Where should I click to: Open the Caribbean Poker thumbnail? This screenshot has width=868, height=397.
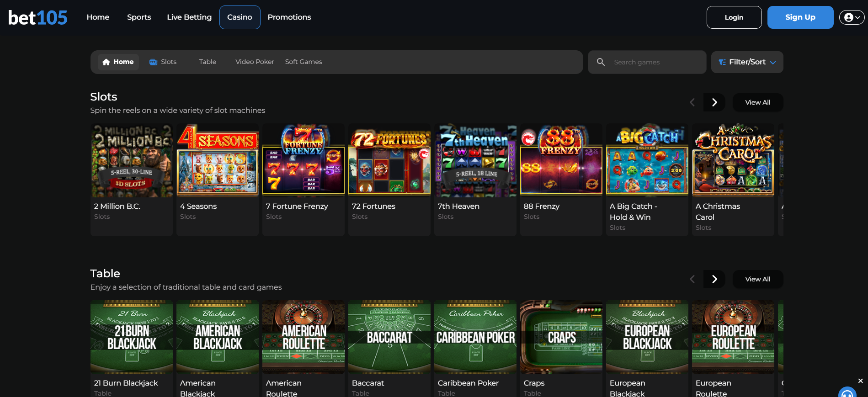(x=475, y=337)
